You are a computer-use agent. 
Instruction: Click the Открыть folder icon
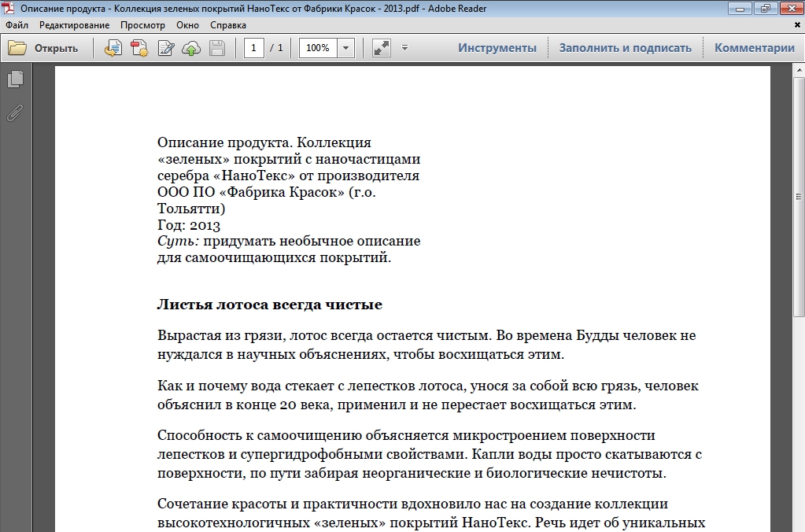tap(17, 48)
